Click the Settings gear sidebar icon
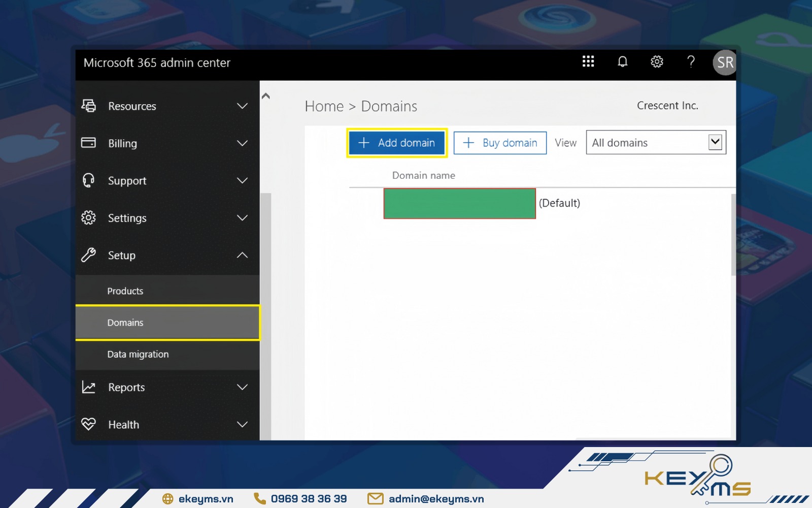Screen dimensions: 812x508 [x=89, y=217]
